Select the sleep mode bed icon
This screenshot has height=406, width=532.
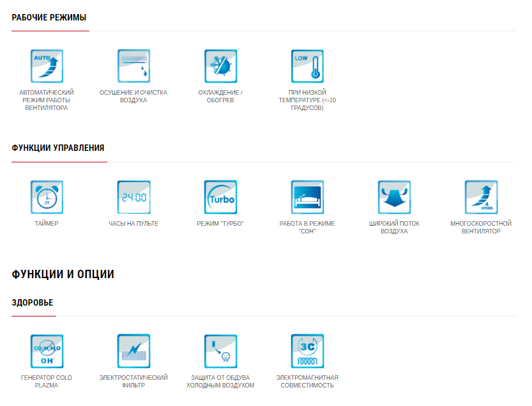point(307,197)
